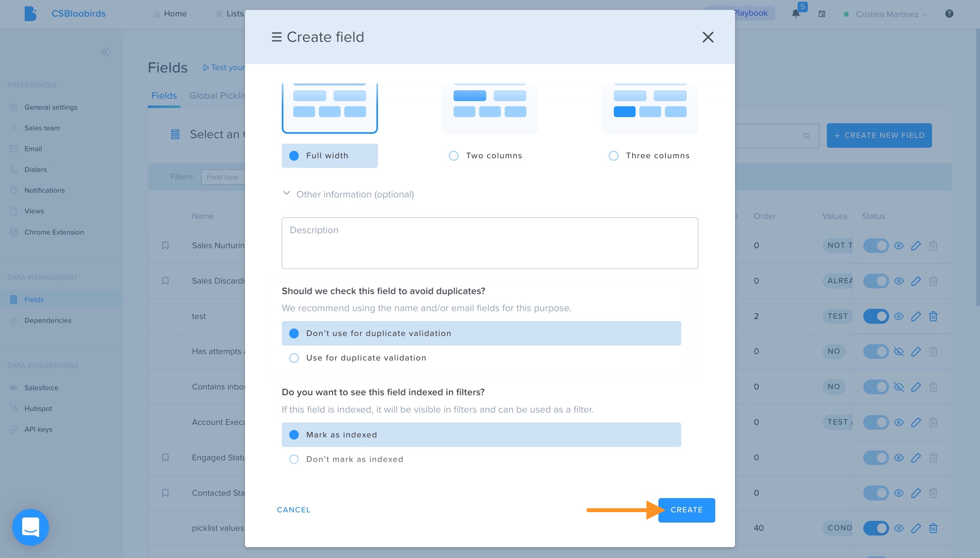980x558 pixels.
Task: Delete the Sales Nurturing field trash icon
Action: [933, 246]
